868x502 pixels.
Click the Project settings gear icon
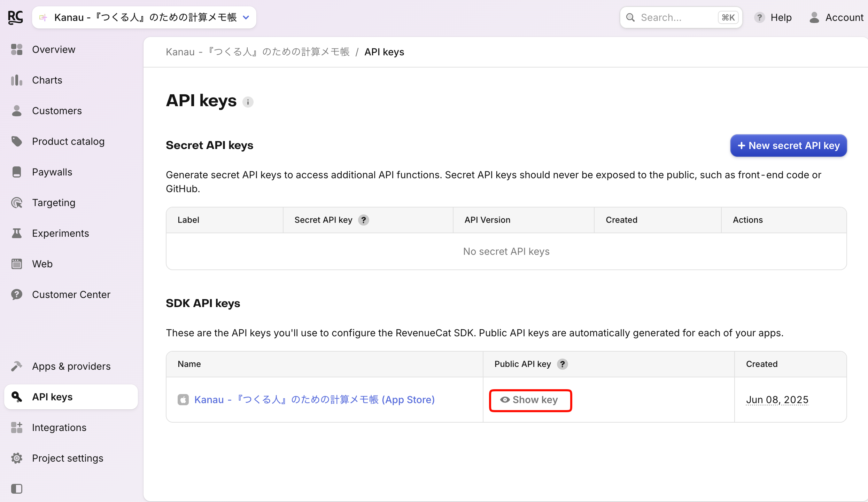(17, 458)
